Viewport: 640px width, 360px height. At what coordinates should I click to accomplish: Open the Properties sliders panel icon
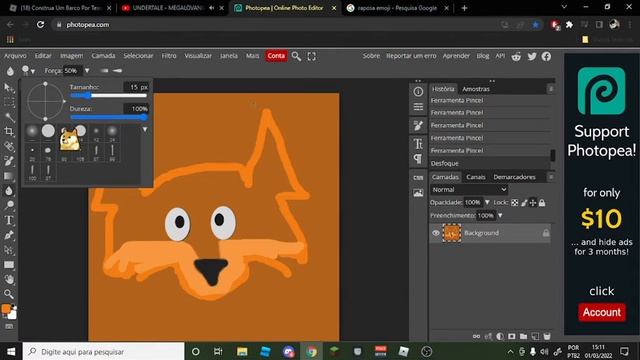pos(418,107)
